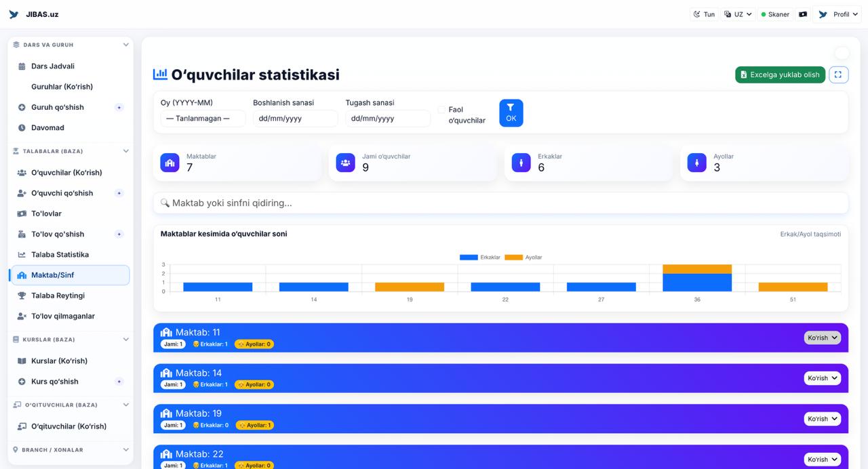This screenshot has height=469, width=868.
Task: Click the Maktablar stat card icon
Action: pyautogui.click(x=170, y=163)
